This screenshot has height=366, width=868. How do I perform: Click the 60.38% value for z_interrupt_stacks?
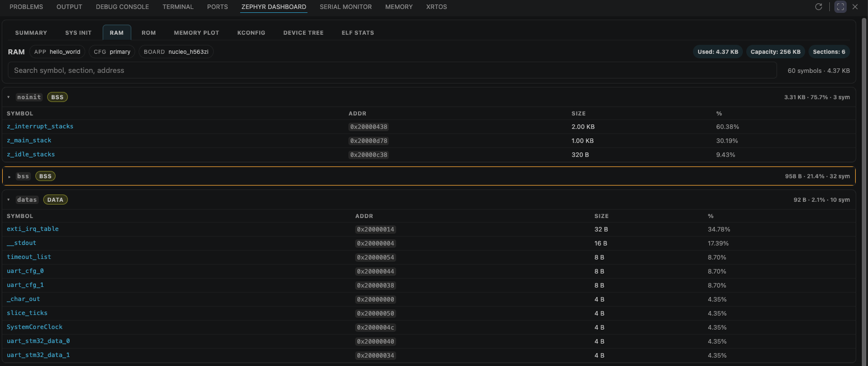click(x=728, y=127)
